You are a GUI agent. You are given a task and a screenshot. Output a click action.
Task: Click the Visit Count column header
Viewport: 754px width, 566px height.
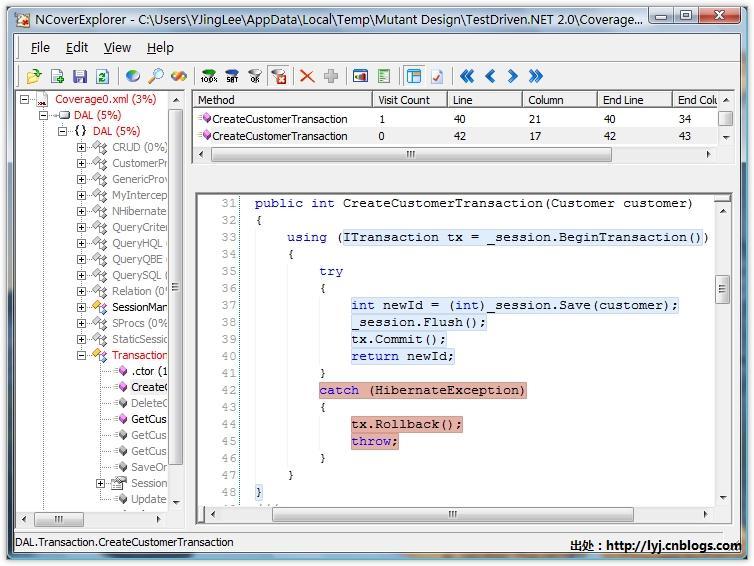(x=403, y=100)
